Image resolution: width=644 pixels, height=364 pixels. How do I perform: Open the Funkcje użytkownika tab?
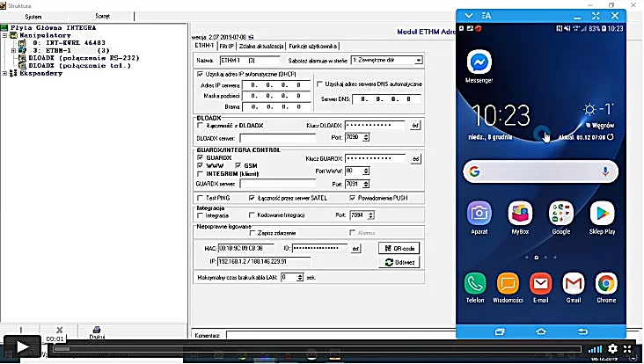[312, 47]
